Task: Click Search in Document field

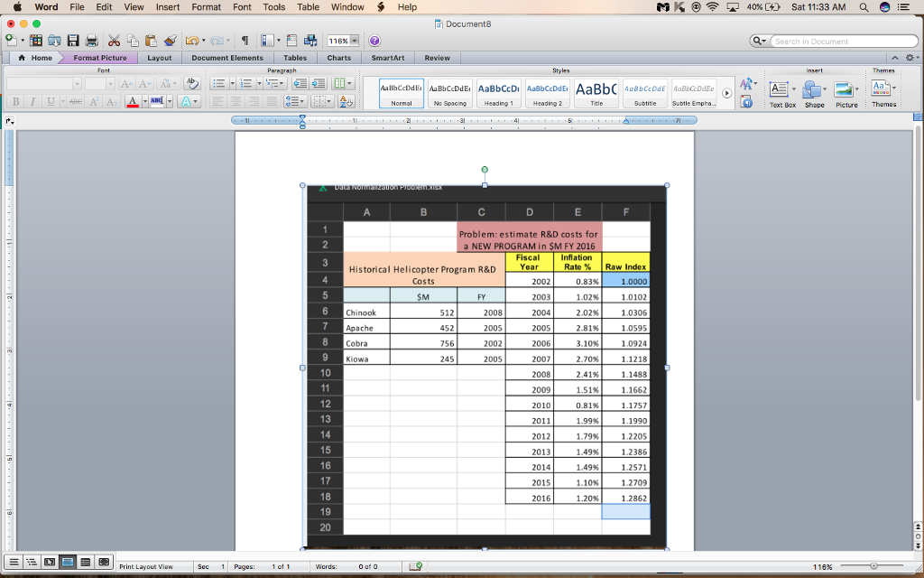Action: click(x=844, y=42)
